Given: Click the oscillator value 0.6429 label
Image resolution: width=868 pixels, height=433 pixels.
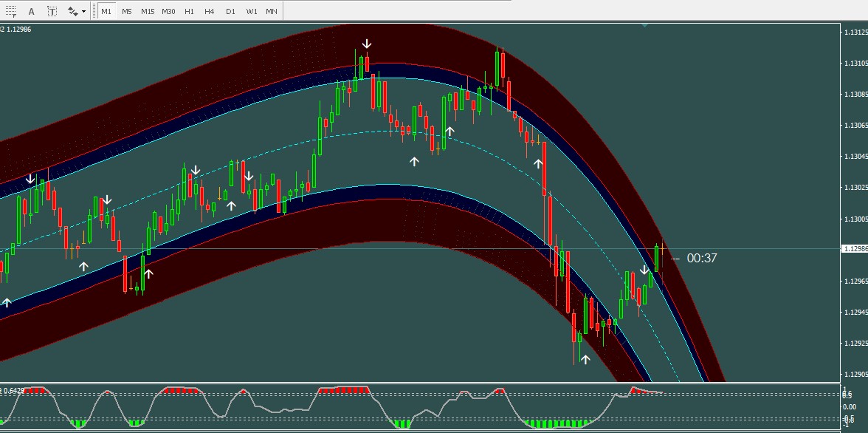Looking at the screenshot, I should [x=14, y=391].
